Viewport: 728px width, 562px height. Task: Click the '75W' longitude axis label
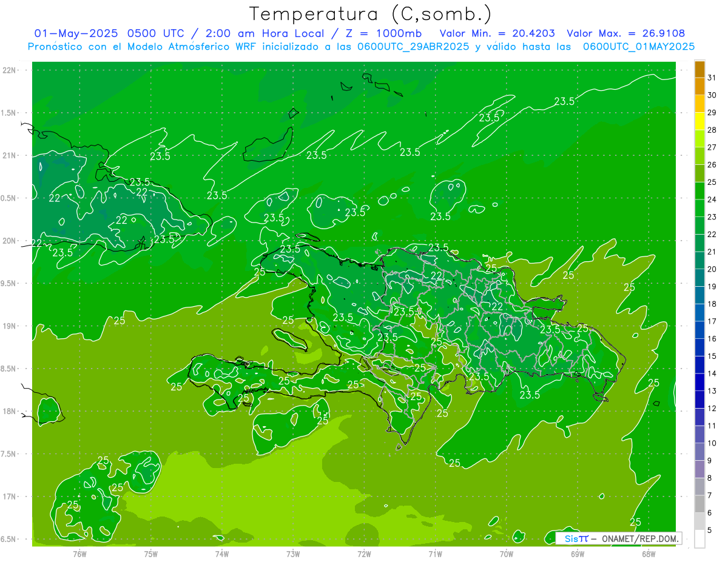point(151,554)
